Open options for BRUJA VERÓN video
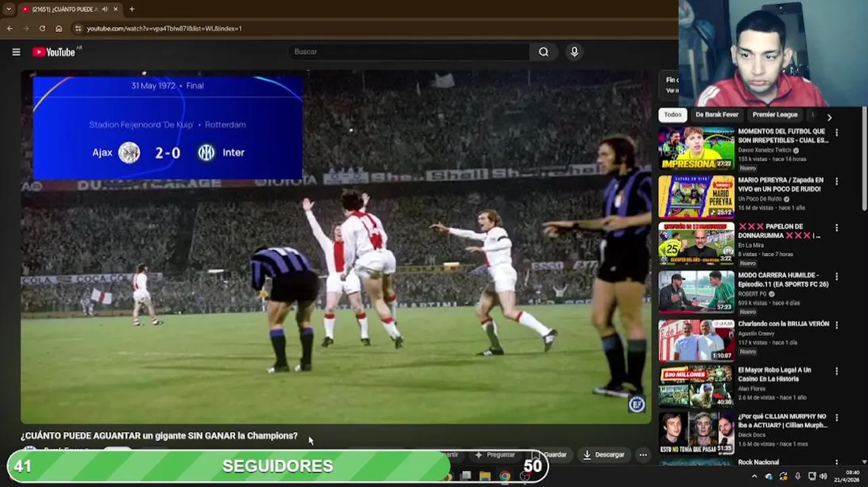868x487 pixels. (x=837, y=325)
